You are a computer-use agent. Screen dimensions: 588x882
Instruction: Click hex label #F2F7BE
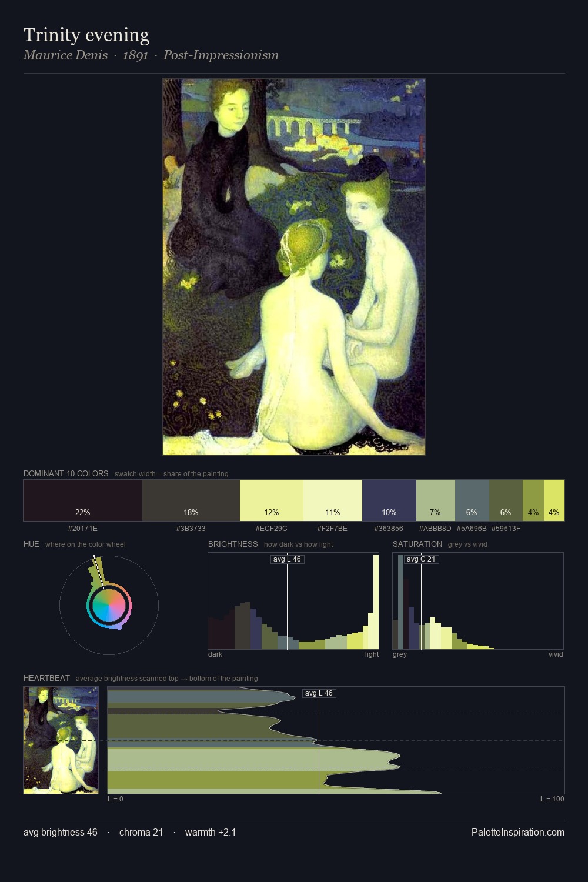point(333,529)
